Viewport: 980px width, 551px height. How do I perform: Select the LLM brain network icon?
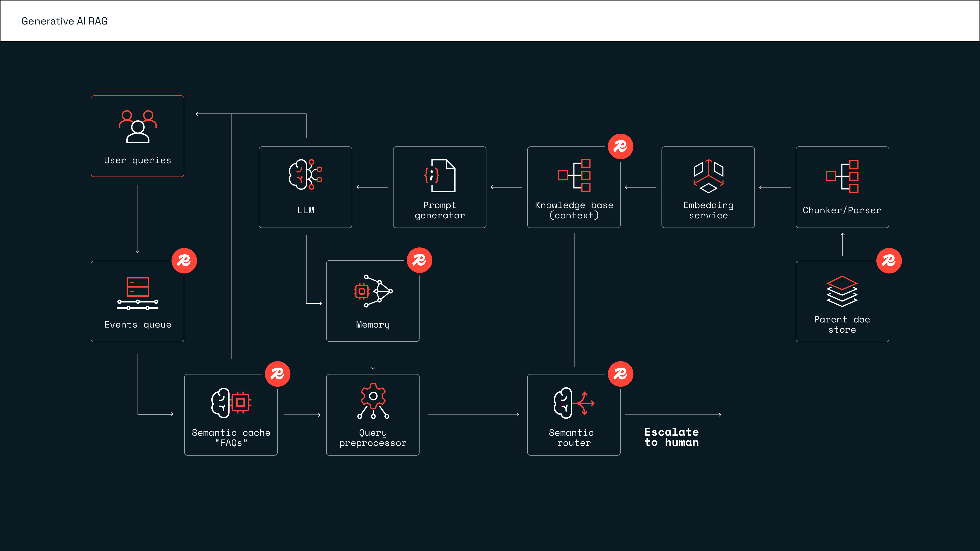(305, 174)
